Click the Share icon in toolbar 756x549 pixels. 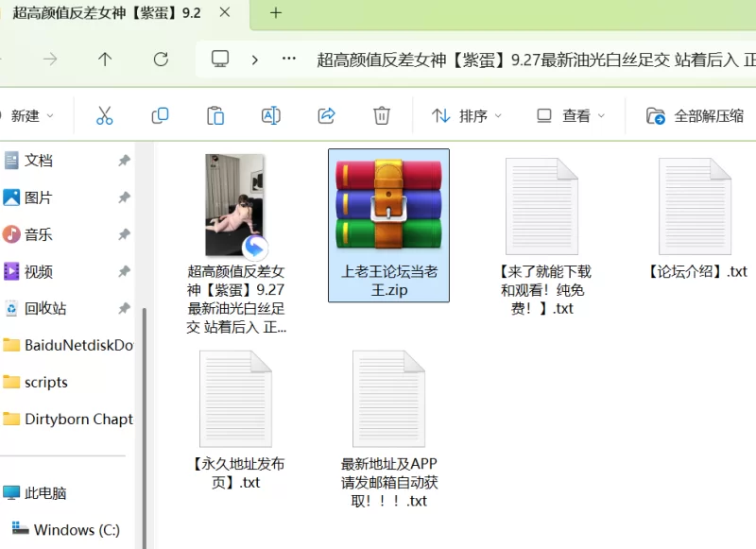(327, 115)
